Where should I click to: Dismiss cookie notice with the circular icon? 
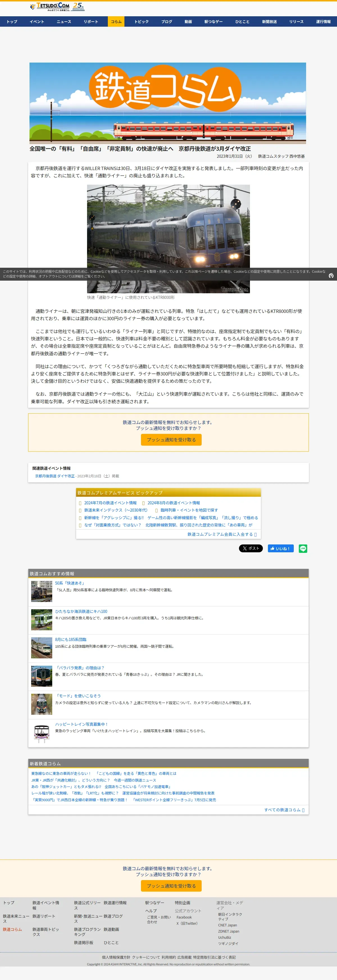331,275
